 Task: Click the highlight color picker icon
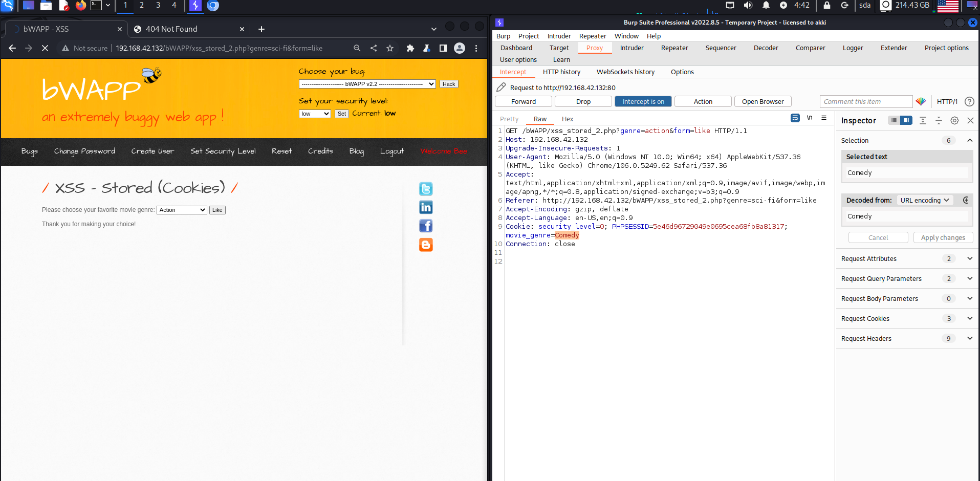[x=921, y=101]
